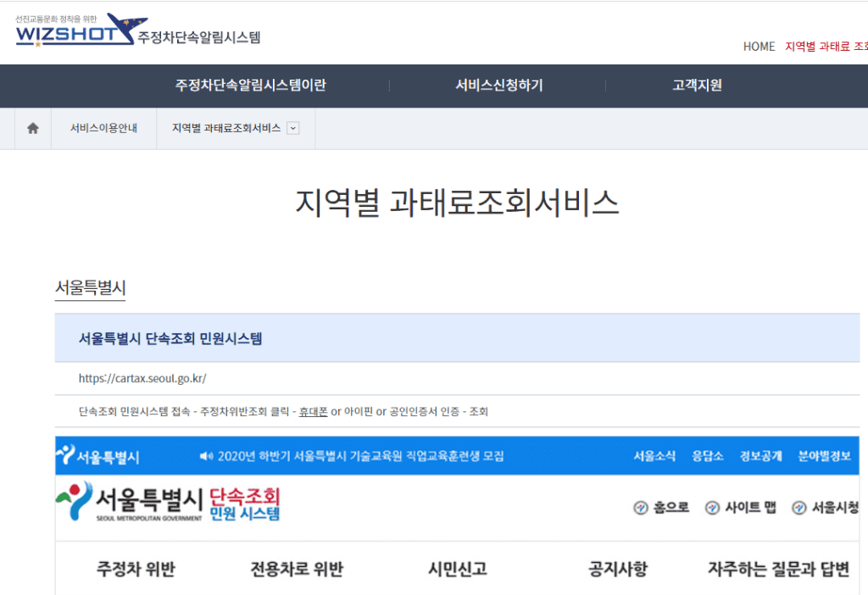Click the home house icon in the breadcrumb bar
This screenshot has height=595, width=868.
(32, 128)
